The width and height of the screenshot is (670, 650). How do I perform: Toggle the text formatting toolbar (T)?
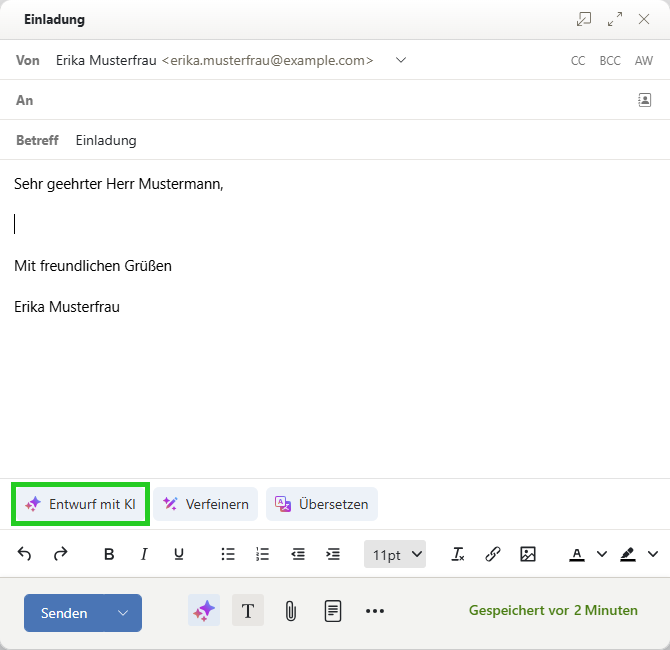248,610
